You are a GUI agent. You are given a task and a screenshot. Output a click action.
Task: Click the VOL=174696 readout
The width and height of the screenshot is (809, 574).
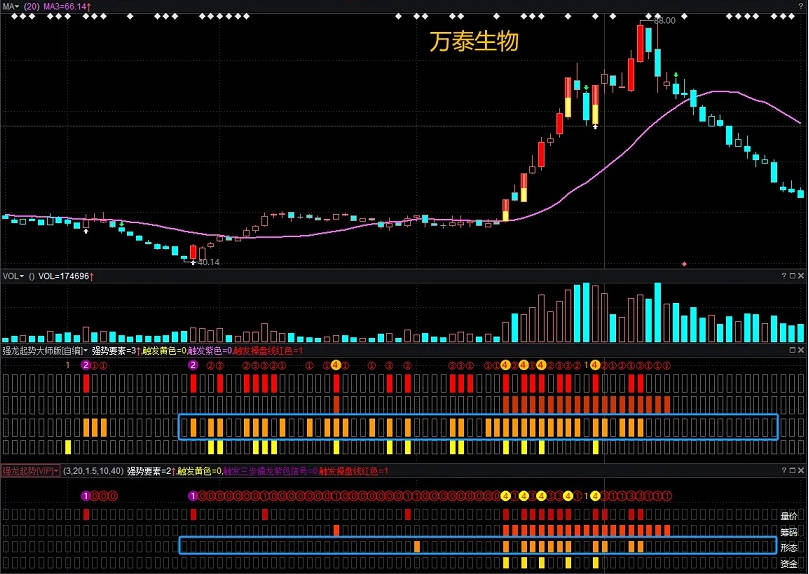point(66,276)
